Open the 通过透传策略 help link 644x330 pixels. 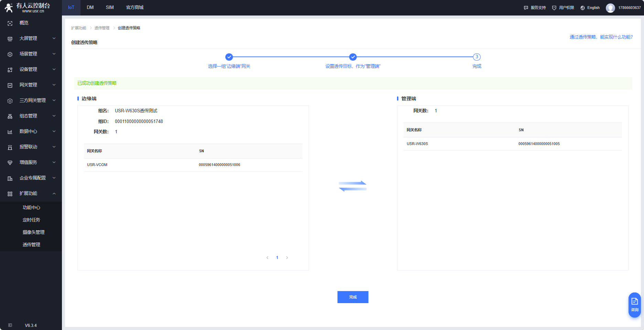click(x=601, y=37)
